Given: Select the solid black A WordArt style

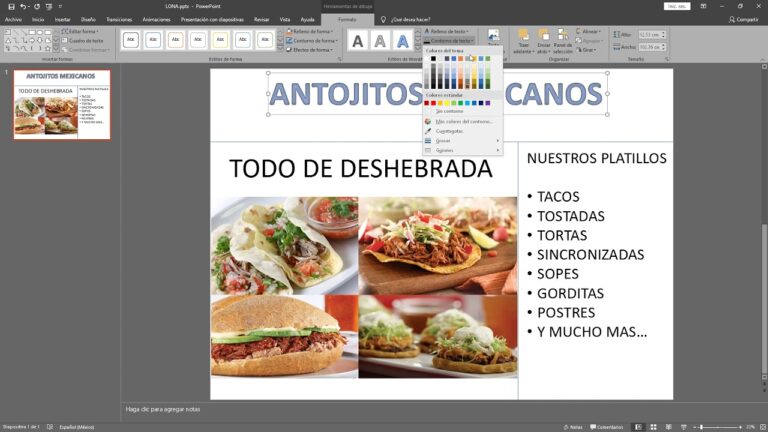Looking at the screenshot, I should [358, 41].
